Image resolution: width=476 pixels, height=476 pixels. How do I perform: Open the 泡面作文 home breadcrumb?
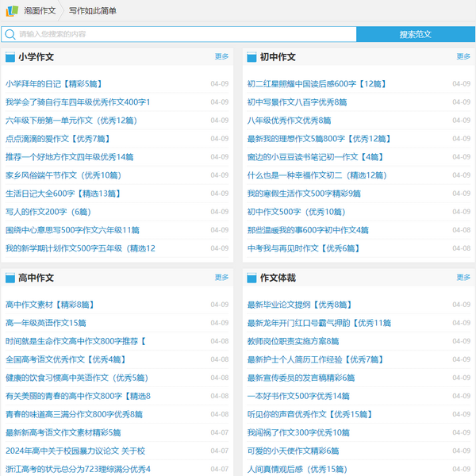(40, 11)
